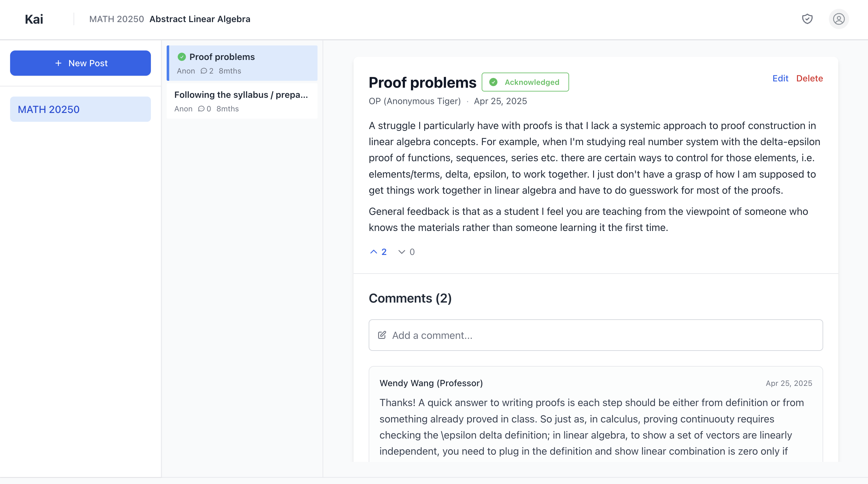
Task: Open the user profile avatar icon
Action: [x=838, y=19]
